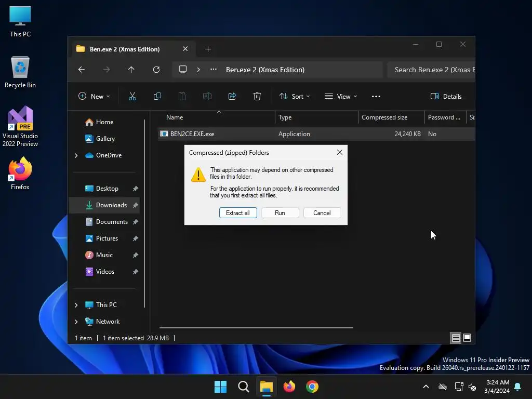This screenshot has width=532, height=399.
Task: Sort by Compressed size column header
Action: pyautogui.click(x=391, y=117)
